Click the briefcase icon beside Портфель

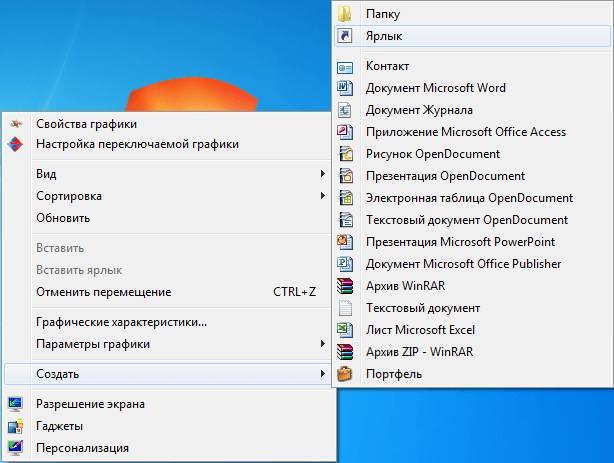click(x=345, y=374)
